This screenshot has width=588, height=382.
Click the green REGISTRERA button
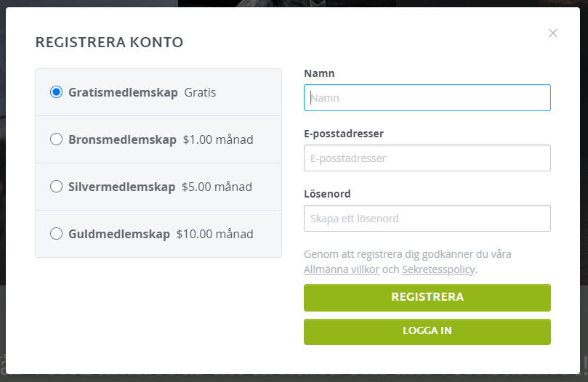click(x=427, y=298)
